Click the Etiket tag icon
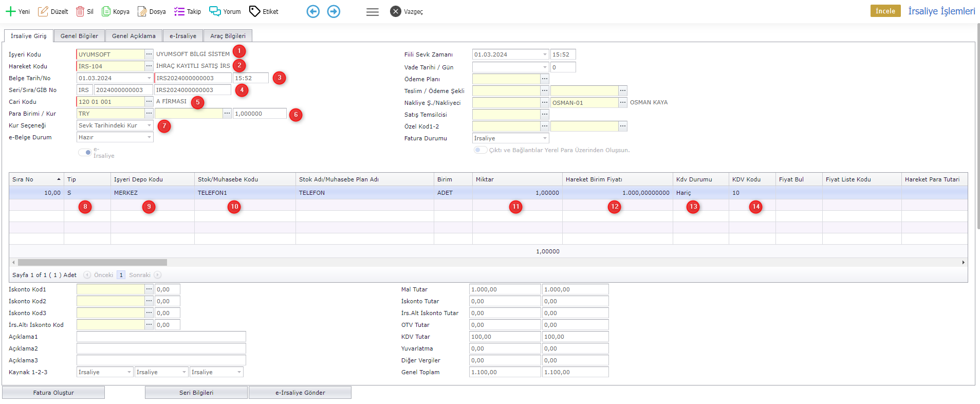The image size is (980, 404). (x=254, y=11)
